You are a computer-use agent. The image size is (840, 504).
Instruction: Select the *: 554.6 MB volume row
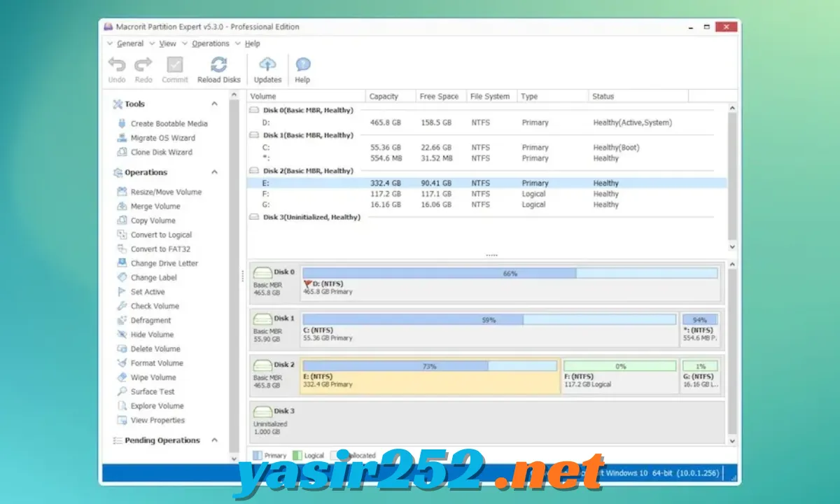487,158
